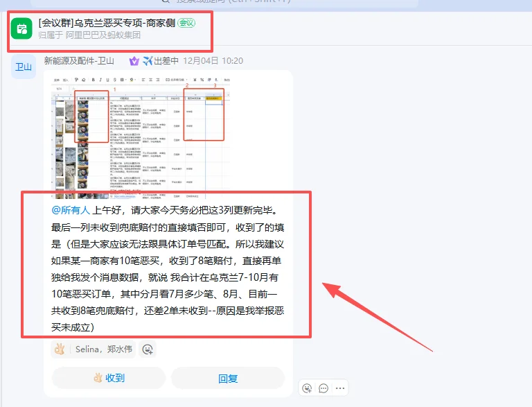Click 归属于 阿里巴巴及蚂蚁集团 subtitle
The image size is (532, 407).
point(89,35)
